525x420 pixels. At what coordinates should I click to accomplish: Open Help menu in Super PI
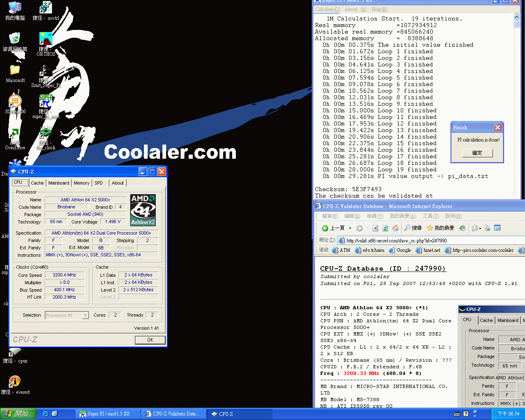pos(379,9)
